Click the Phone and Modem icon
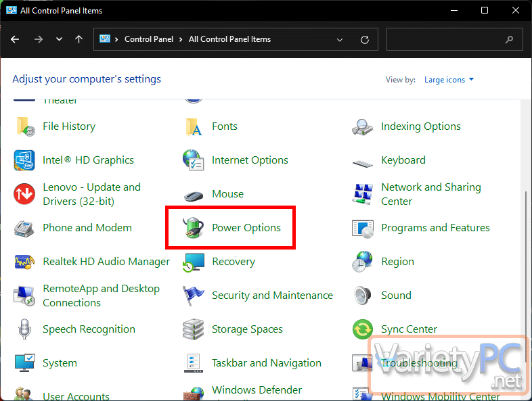This screenshot has width=532, height=401. coord(24,228)
